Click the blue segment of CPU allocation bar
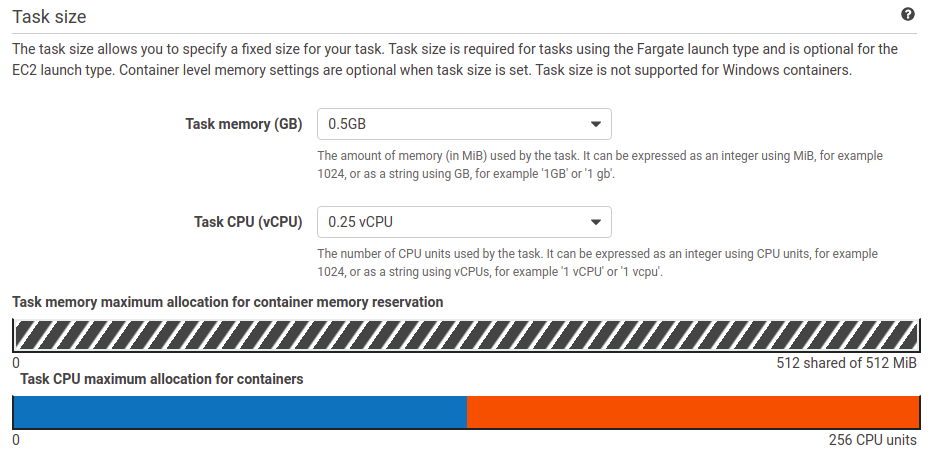This screenshot has width=931, height=457. tap(240, 412)
